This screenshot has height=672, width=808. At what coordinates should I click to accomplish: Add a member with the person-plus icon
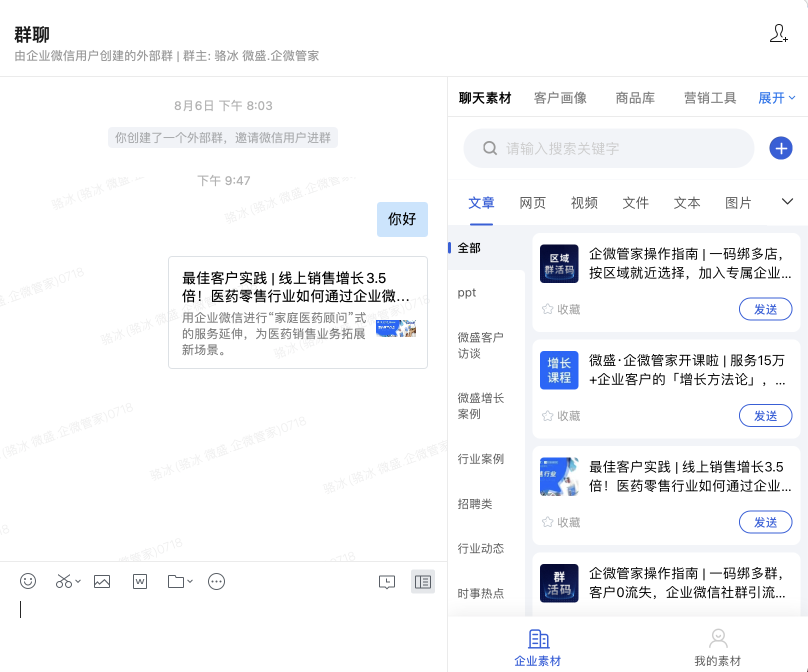click(778, 33)
